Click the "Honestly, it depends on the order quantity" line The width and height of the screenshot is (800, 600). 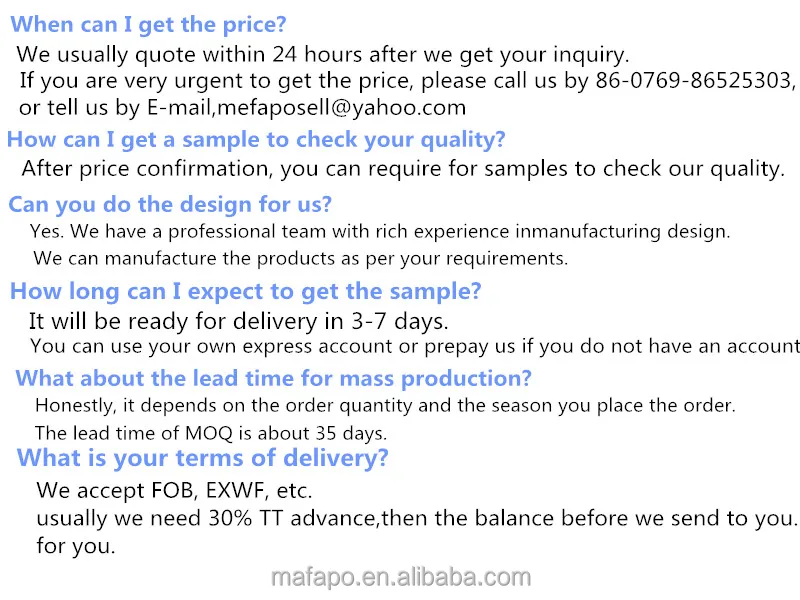(385, 406)
